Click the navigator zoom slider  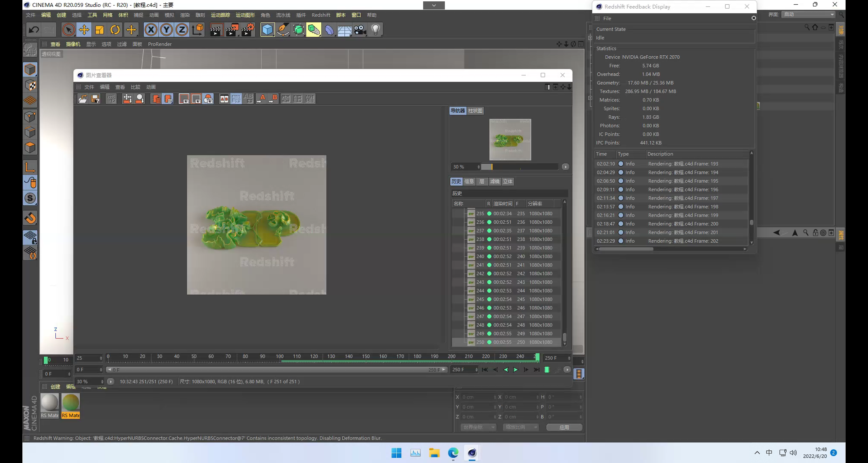(x=520, y=167)
